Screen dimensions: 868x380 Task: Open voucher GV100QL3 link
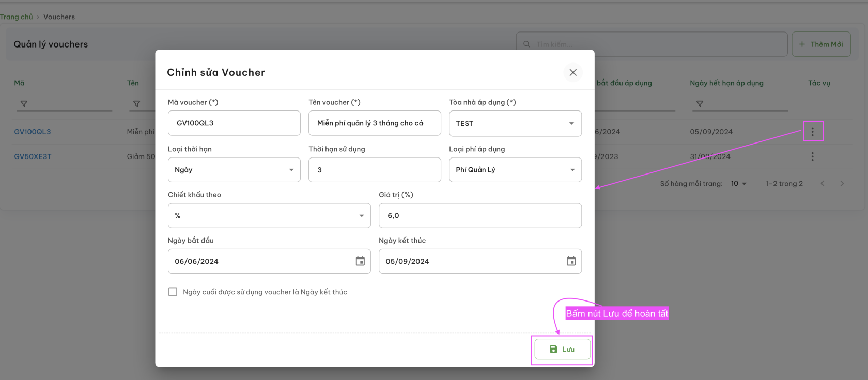click(33, 132)
